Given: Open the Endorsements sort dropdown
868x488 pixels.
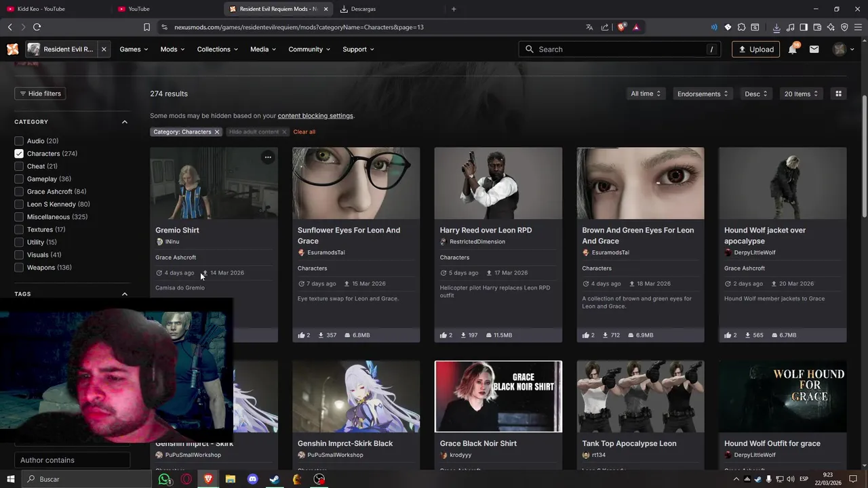Looking at the screenshot, I should [702, 94].
